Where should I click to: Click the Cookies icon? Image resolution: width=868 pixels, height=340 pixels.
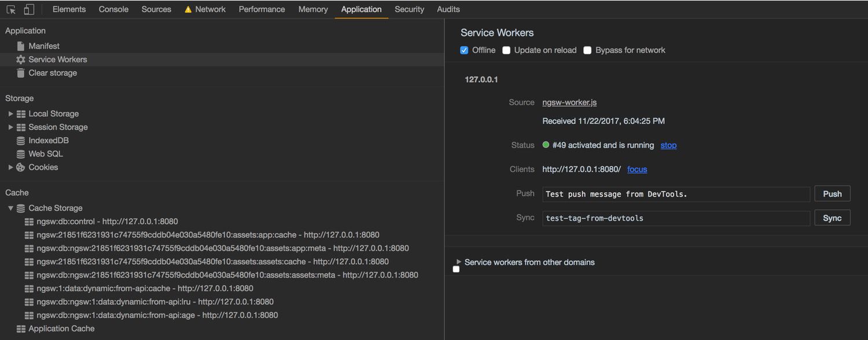[21, 167]
